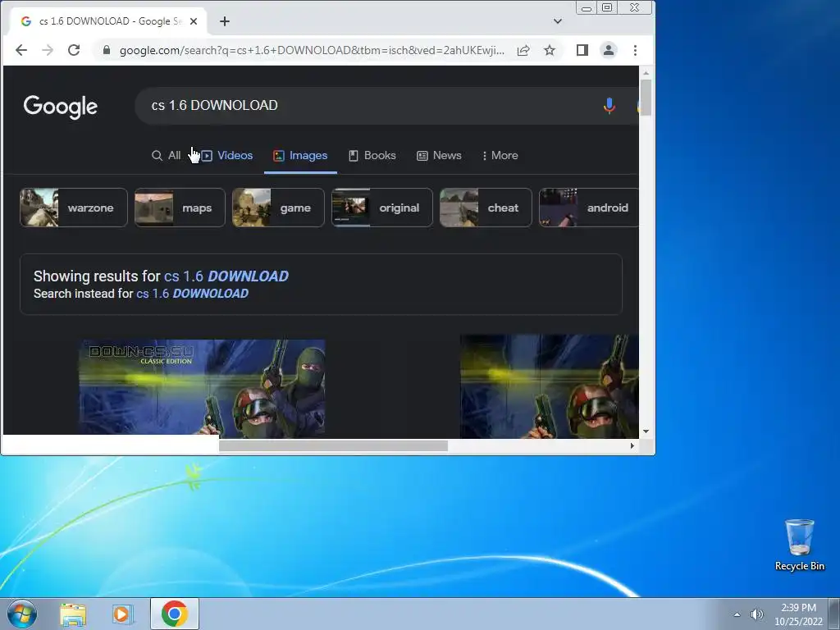The image size is (840, 630).
Task: Open Chrome's side panel
Action: (582, 50)
